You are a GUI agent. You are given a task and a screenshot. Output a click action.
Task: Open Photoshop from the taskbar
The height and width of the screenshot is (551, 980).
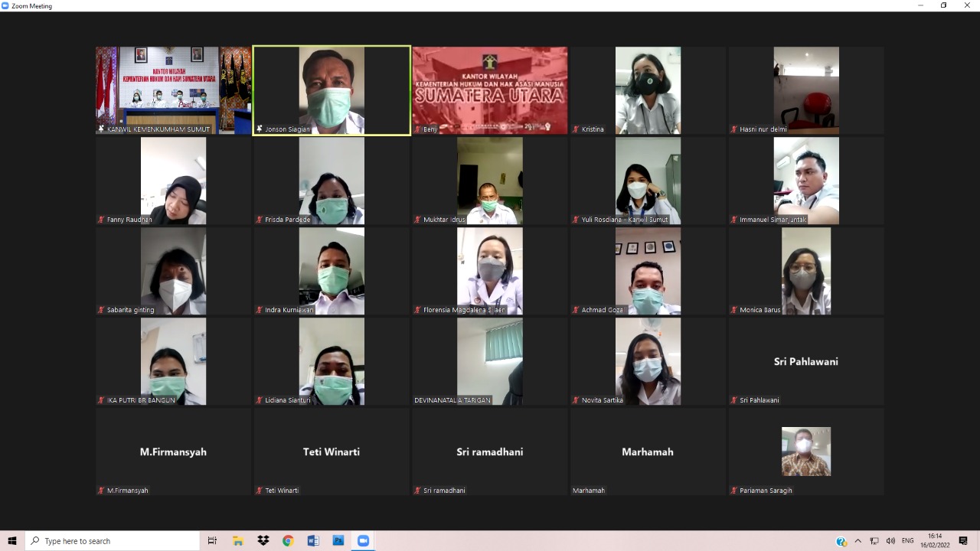[x=338, y=541]
